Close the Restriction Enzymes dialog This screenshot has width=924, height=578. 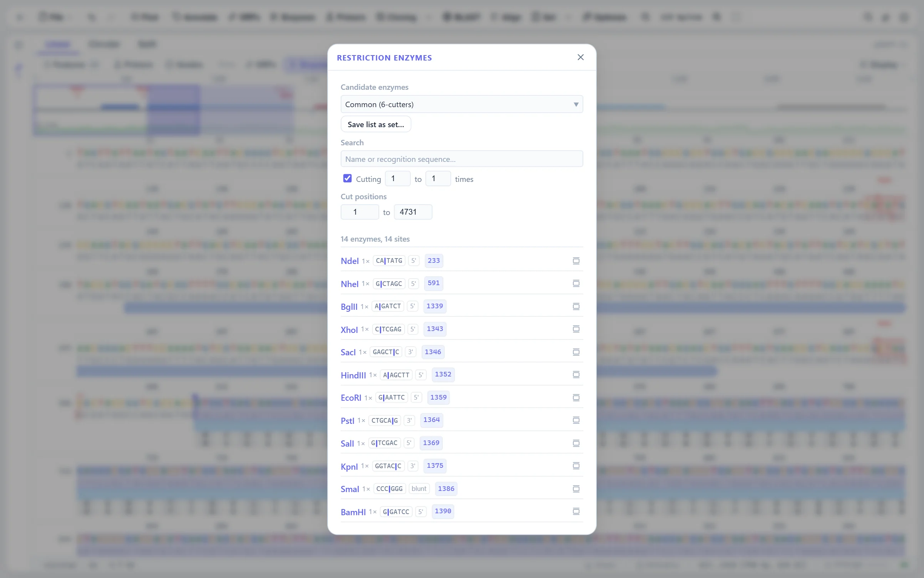click(x=581, y=57)
